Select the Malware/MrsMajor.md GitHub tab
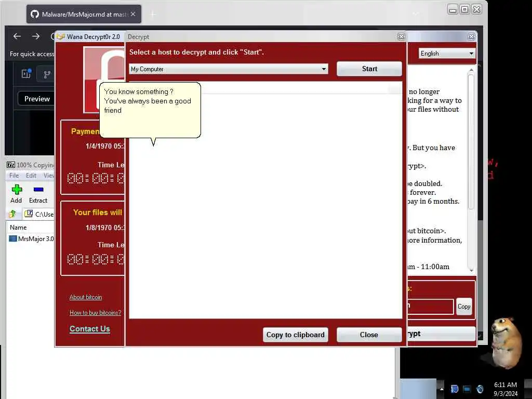This screenshot has width=532, height=399. coord(84,14)
